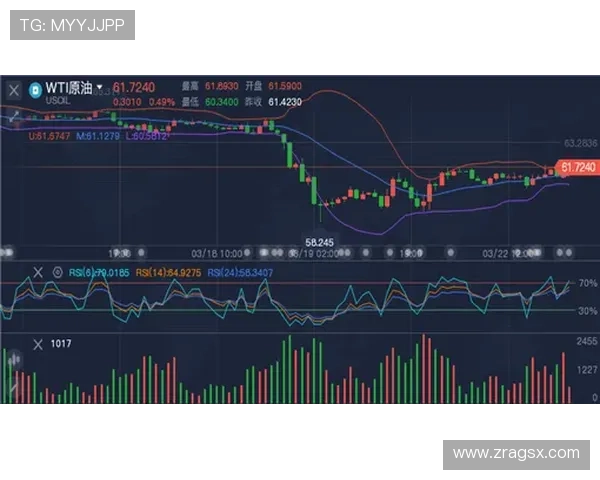The width and height of the screenshot is (600, 480).
Task: Click the large 61.7240 header price
Action: point(134,88)
